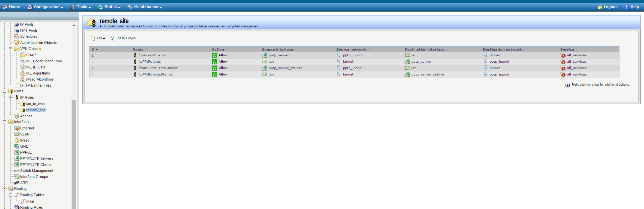Open the Maintenance menu
644x209 pixels.
tap(145, 7)
